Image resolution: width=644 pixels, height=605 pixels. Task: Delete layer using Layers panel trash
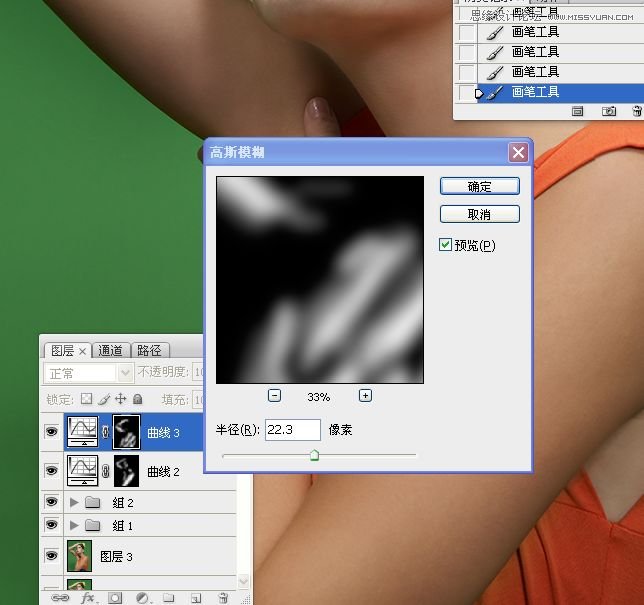223,598
